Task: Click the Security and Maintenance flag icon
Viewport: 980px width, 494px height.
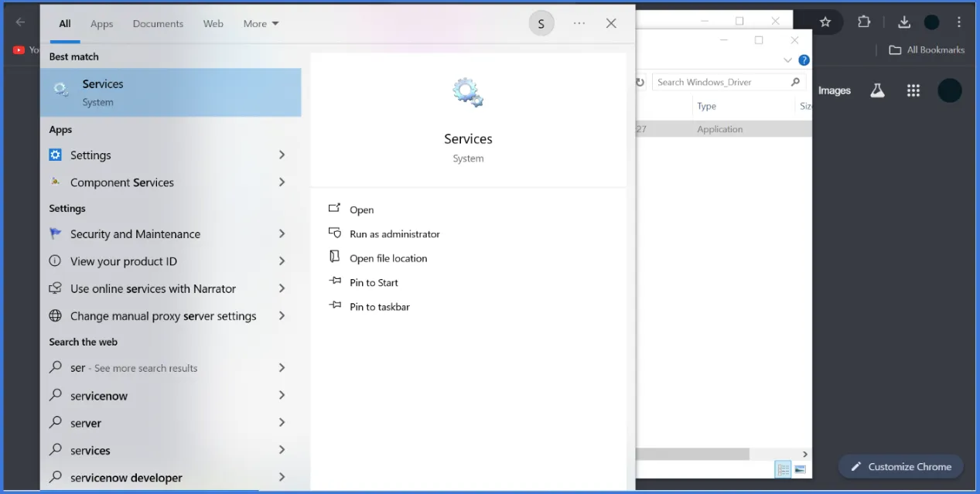Action: point(55,233)
